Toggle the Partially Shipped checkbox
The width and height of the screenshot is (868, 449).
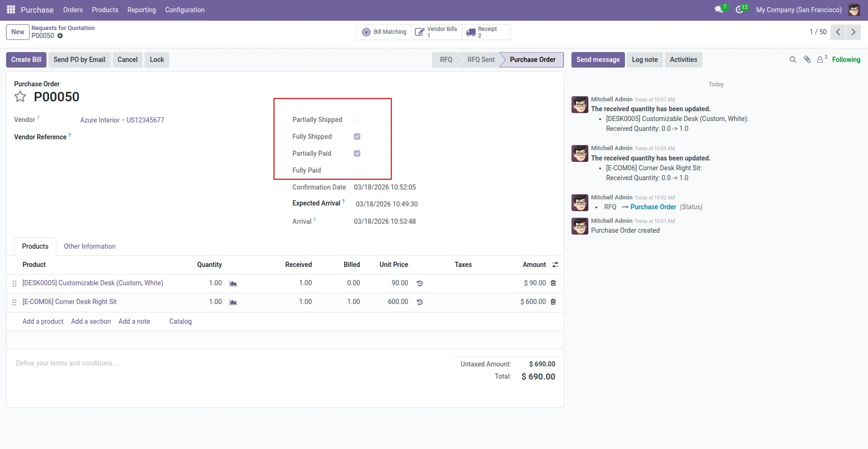pos(357,120)
